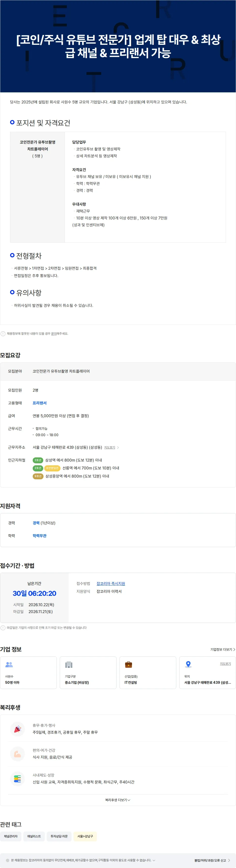Open 잡코리아 즉시지원 application link
The image size is (236, 868).
[x=111, y=583]
